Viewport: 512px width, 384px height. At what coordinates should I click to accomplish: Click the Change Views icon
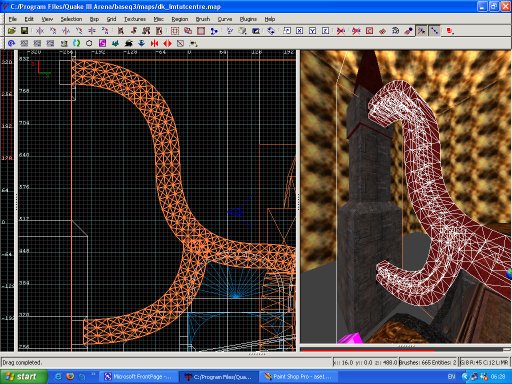coord(230,31)
